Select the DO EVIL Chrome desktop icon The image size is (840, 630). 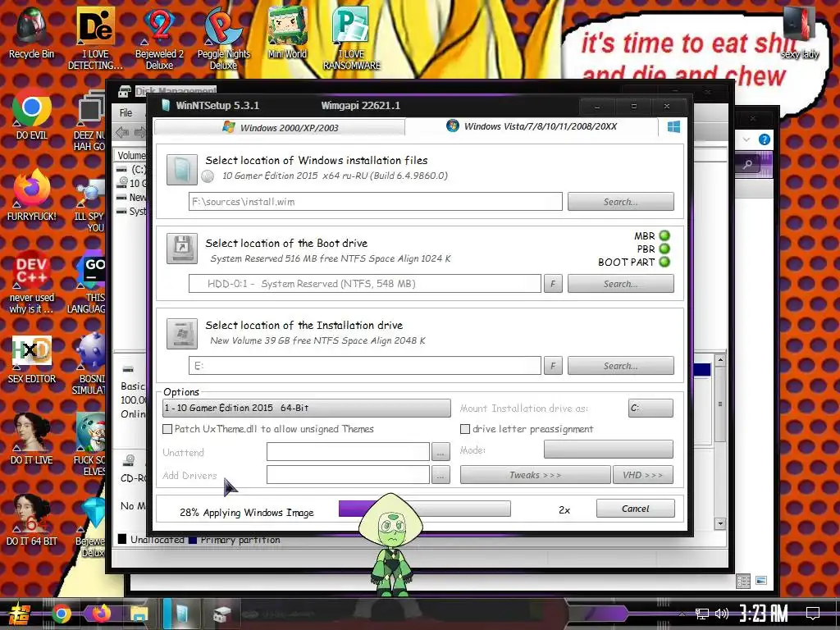click(x=32, y=113)
